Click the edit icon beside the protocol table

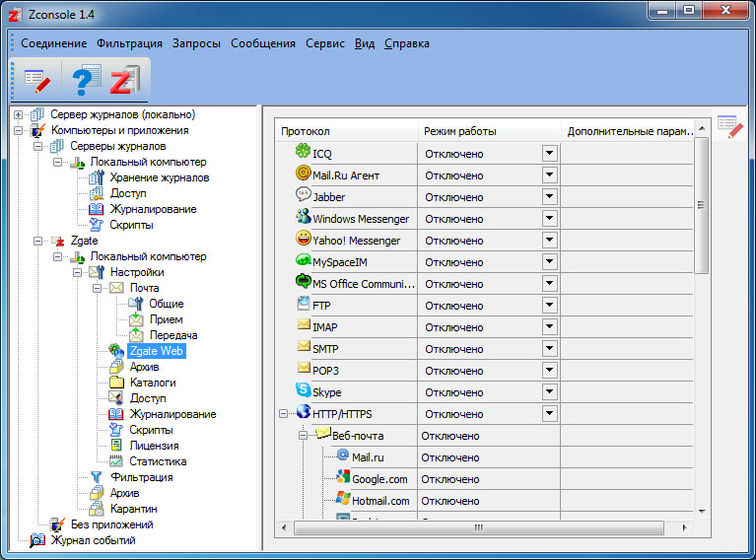(730, 127)
